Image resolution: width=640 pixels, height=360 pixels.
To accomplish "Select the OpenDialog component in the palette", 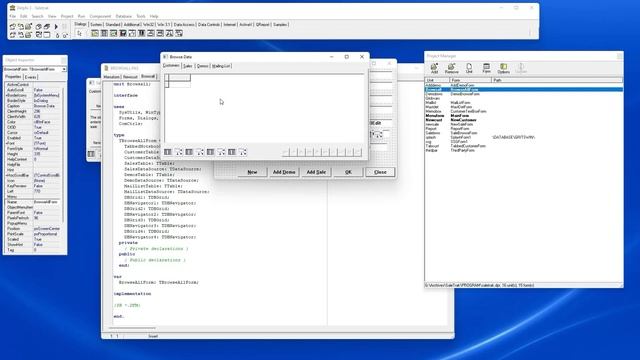I will [95, 33].
